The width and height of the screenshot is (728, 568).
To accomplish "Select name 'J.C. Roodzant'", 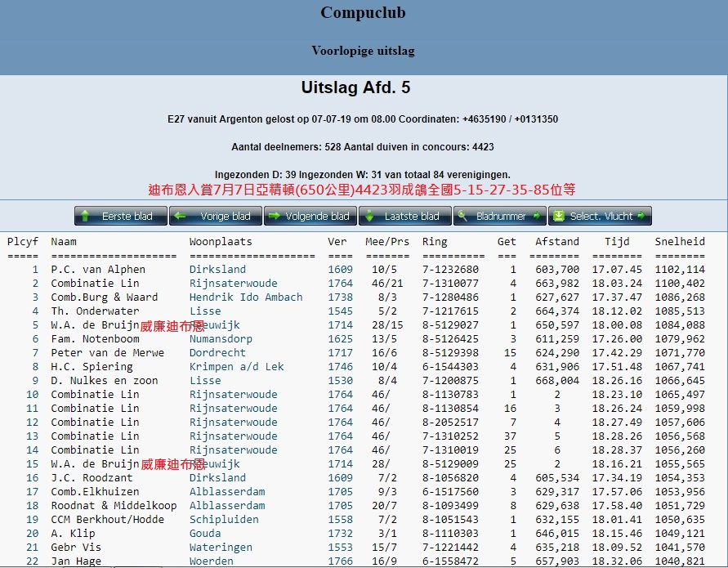I will tap(92, 478).
